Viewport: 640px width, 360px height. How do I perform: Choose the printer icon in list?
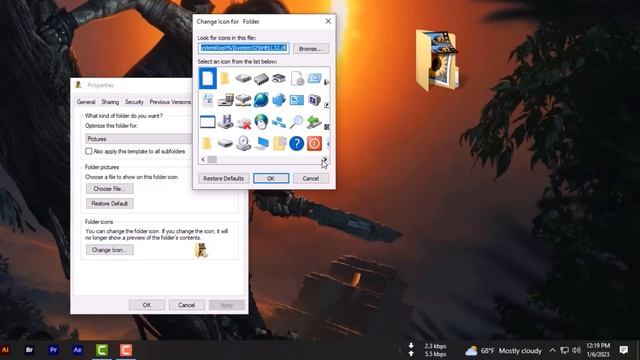coord(279,78)
